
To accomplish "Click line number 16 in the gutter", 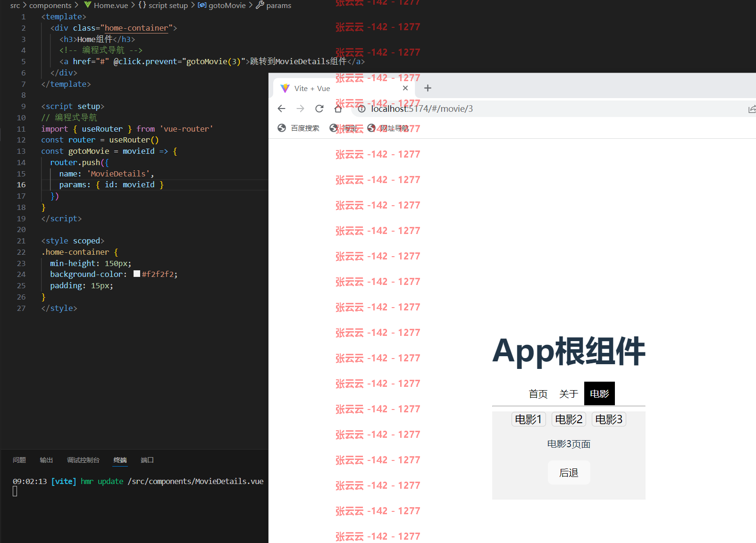I will [21, 185].
